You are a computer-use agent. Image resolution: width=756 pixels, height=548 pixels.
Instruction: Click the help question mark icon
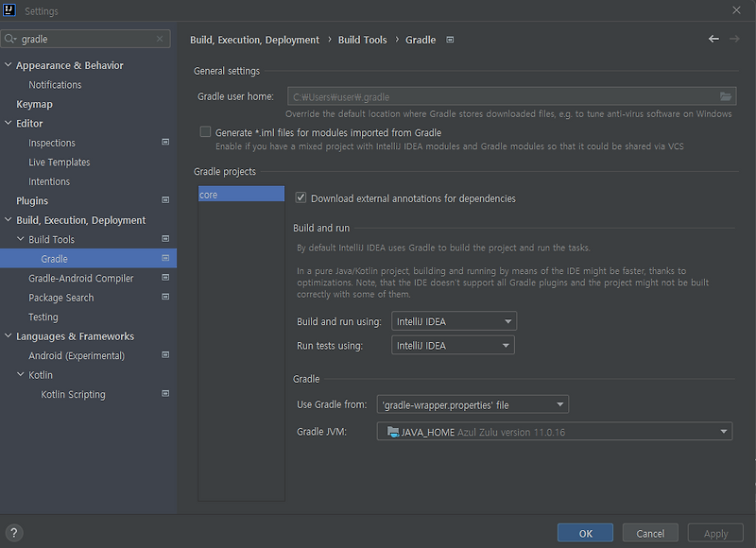(14, 532)
